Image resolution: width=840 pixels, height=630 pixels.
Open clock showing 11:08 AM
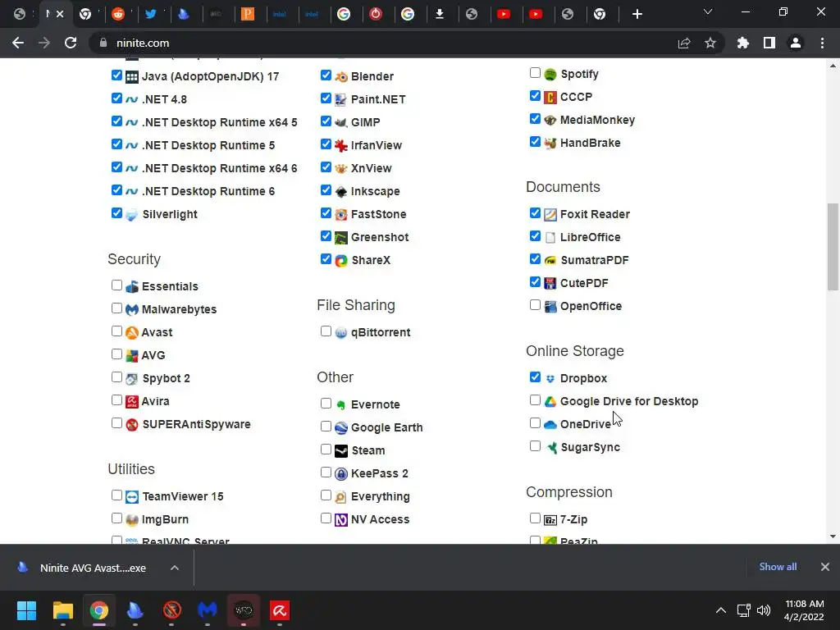click(804, 610)
